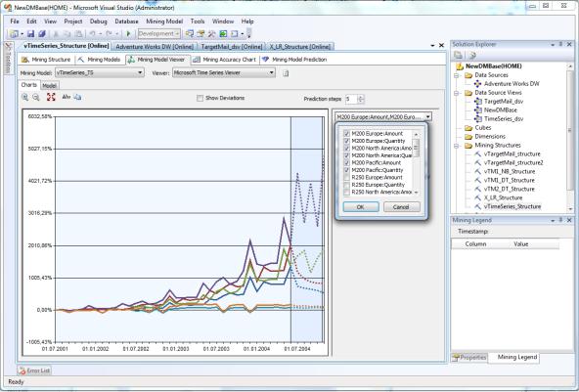Image resolution: width=579 pixels, height=392 pixels.
Task: Click the Abs absolute values icon
Action: pos(67,97)
